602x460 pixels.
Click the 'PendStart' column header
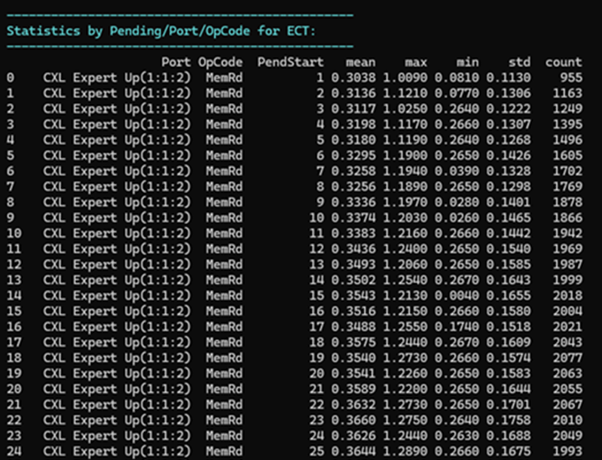tap(290, 62)
